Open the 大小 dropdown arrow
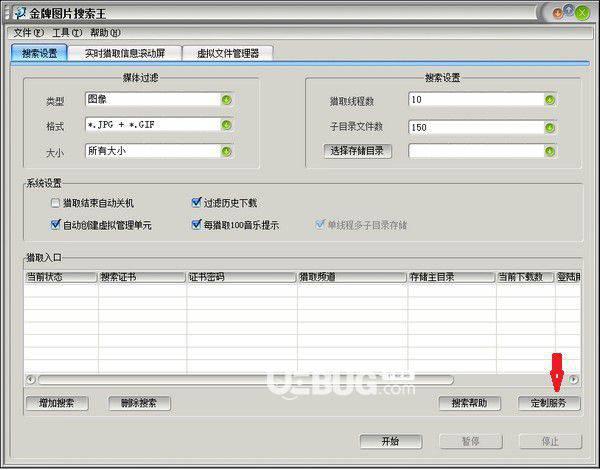Image resolution: width=600 pixels, height=470 pixels. [x=227, y=151]
